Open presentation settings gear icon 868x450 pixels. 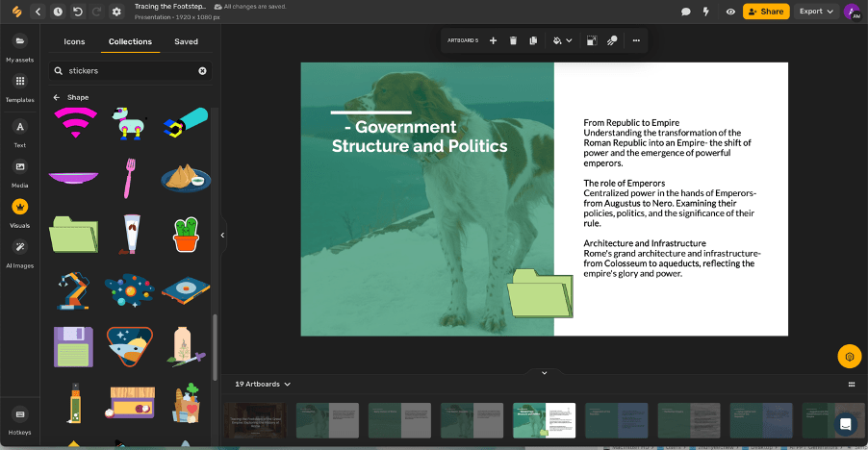click(x=116, y=12)
